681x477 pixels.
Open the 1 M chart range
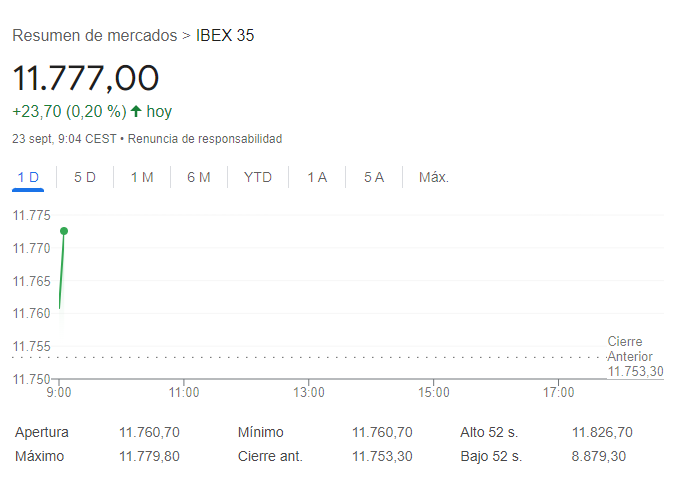[142, 177]
